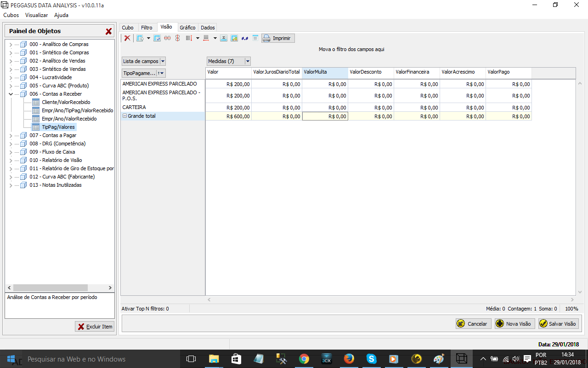The image size is (588, 368).
Task: Click the refresh table icon in the toolbar
Action: 157,38
